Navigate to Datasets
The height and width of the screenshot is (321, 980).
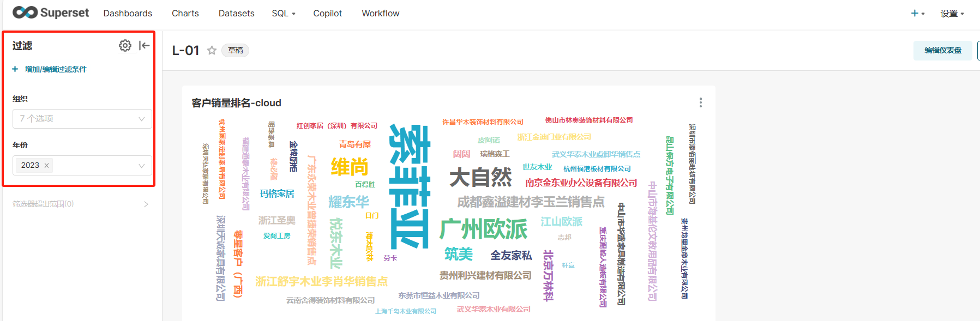coord(237,13)
